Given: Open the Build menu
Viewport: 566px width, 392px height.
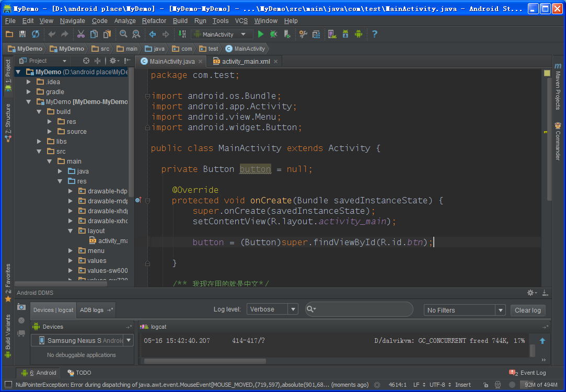Looking at the screenshot, I should (180, 21).
